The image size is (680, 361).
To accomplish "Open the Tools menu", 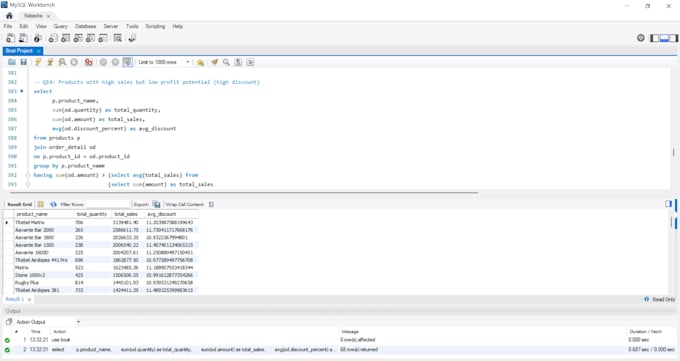I will (132, 26).
